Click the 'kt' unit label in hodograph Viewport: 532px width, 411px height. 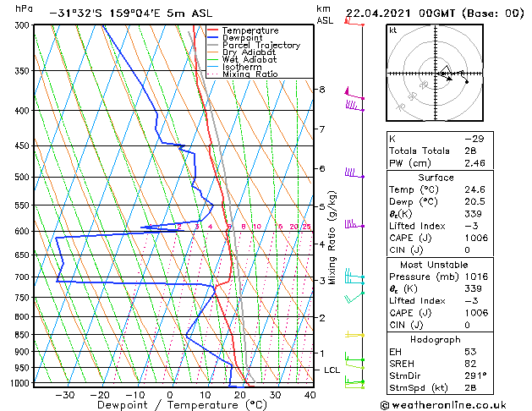[x=393, y=30]
